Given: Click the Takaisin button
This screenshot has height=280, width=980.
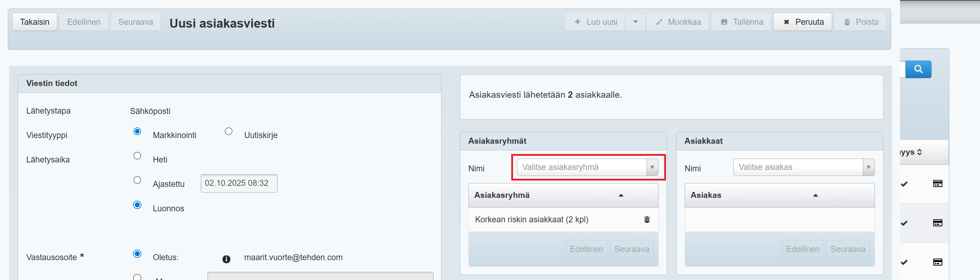Looking at the screenshot, I should [x=35, y=22].
